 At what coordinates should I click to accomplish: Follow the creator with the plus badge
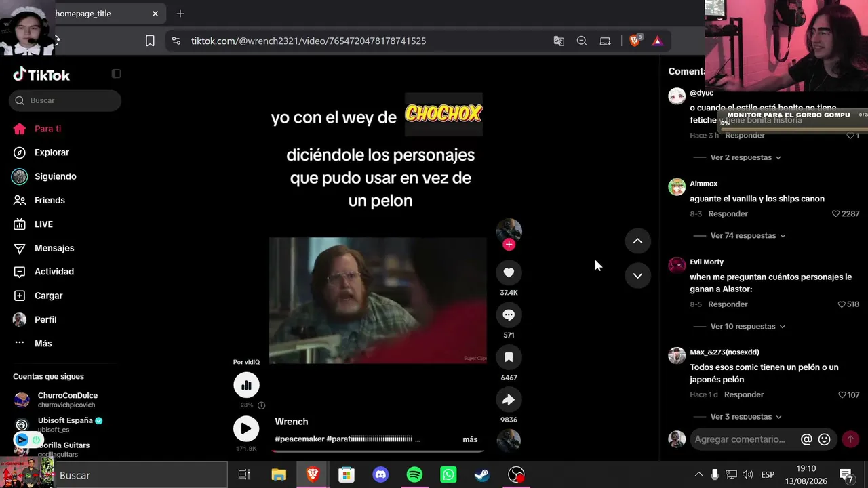[x=509, y=245]
